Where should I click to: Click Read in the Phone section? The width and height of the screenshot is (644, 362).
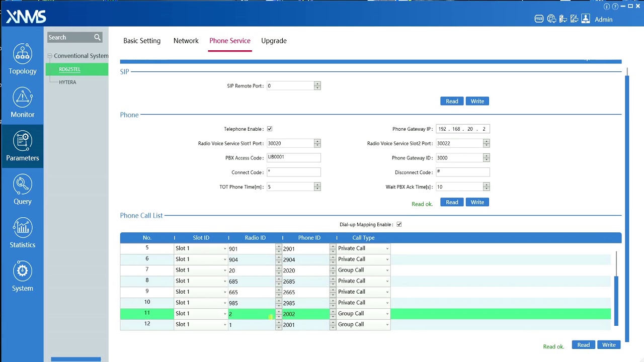[x=452, y=202]
